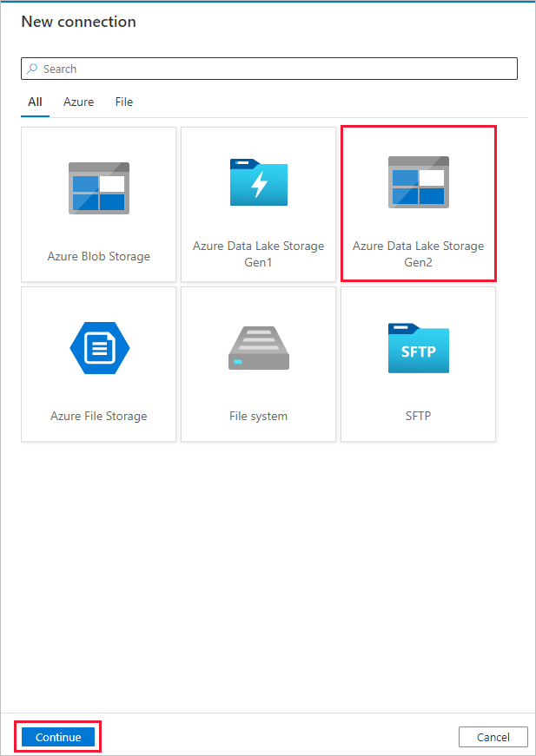Click the "SFTP" caption under the folder
This screenshot has height=756, width=536.
[418, 416]
